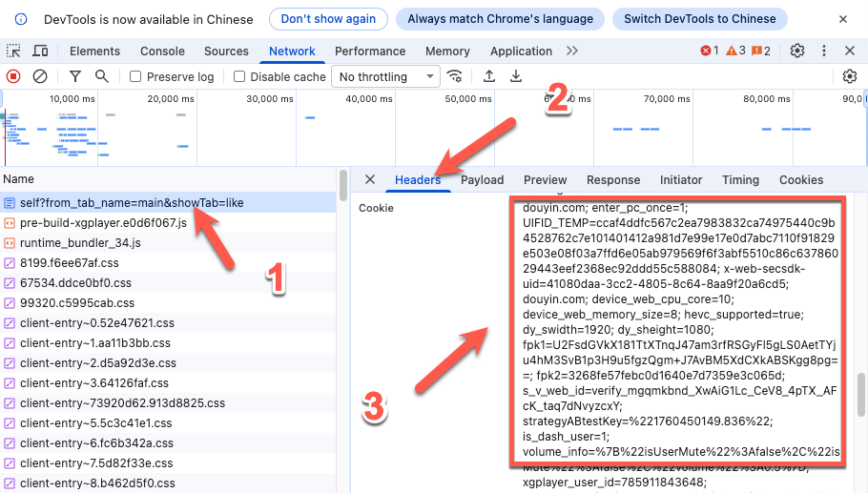Image resolution: width=868 pixels, height=493 pixels.
Task: Open the DevTools three-dot menu
Action: [x=824, y=51]
